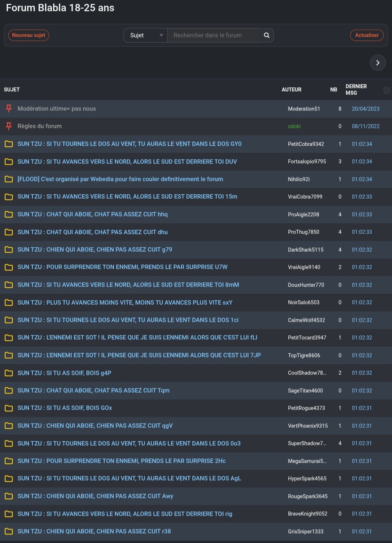The height and width of the screenshot is (543, 392).
Task: Open topic POUR SURPRENDRE TON ENNEMI U7W
Action: [x=122, y=267]
